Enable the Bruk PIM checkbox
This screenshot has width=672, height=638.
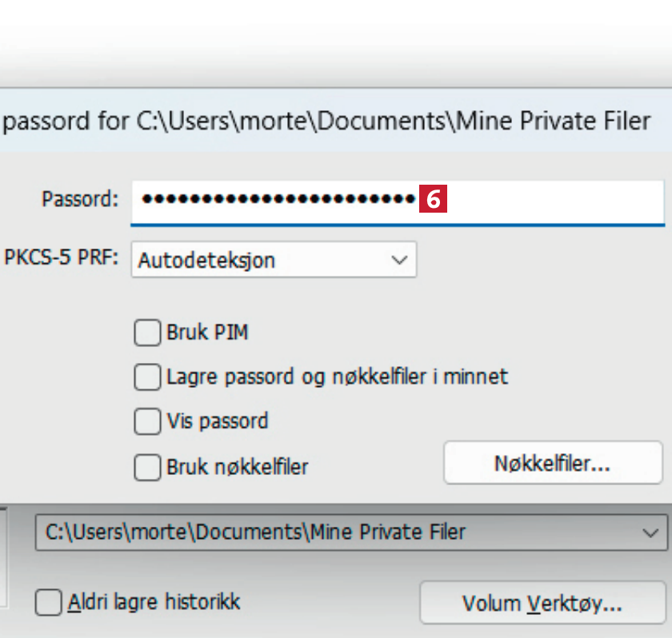coord(147,333)
